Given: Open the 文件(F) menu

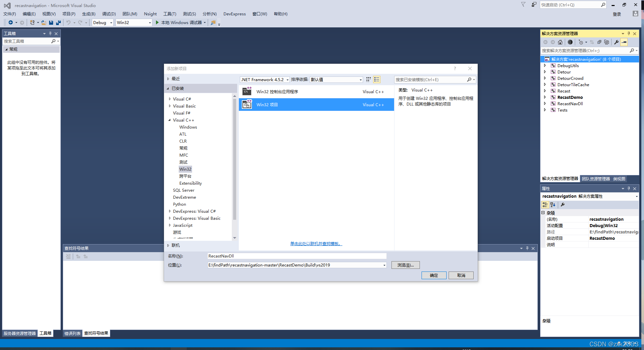Looking at the screenshot, I should (x=10, y=14).
